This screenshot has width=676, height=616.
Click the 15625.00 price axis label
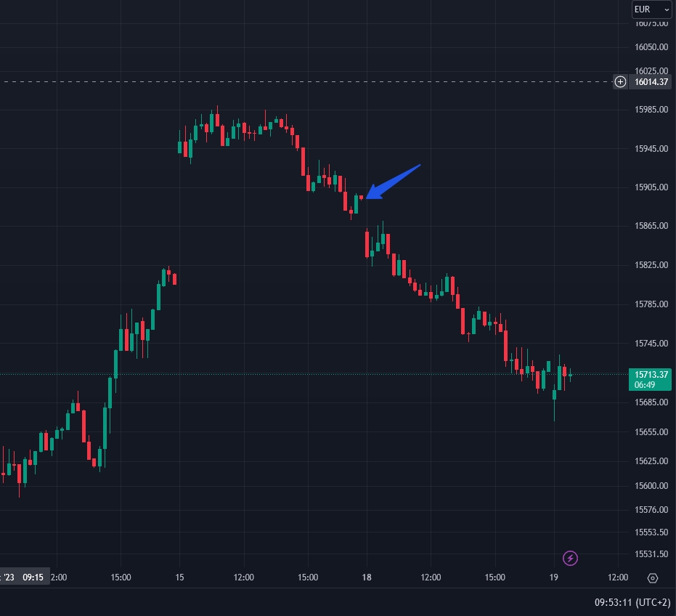tap(651, 461)
